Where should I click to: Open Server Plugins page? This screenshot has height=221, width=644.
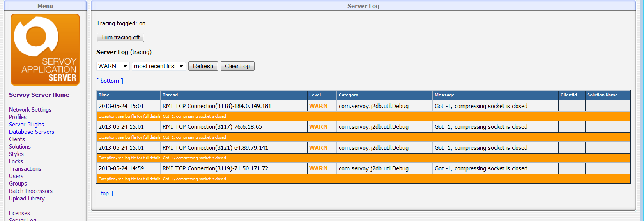(27, 125)
